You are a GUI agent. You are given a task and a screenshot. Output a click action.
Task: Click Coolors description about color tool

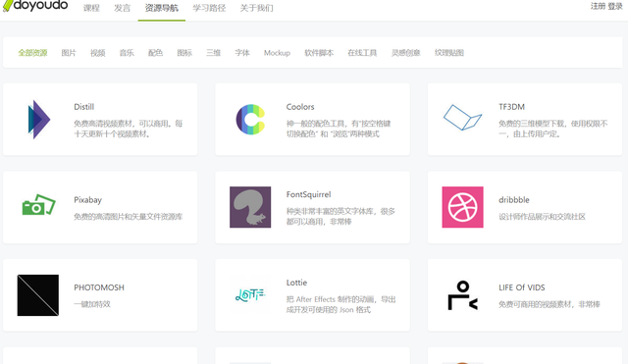[339, 129]
